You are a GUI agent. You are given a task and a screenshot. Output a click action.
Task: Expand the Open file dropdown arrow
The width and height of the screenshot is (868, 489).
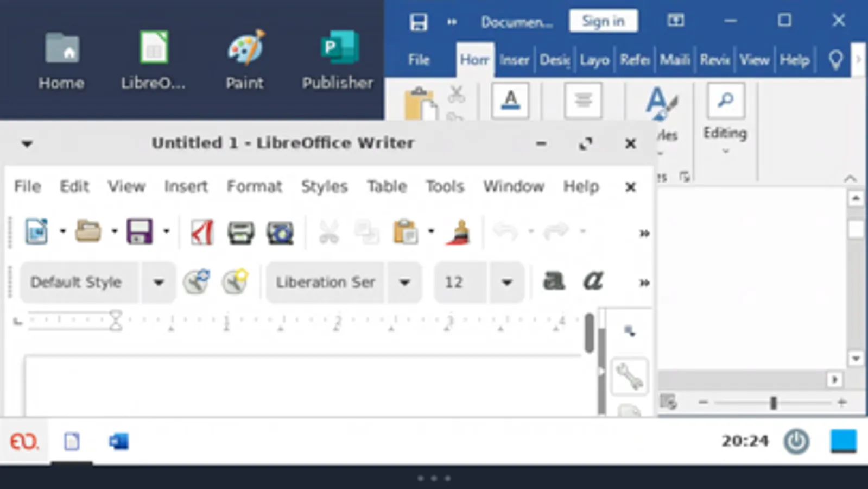point(115,231)
